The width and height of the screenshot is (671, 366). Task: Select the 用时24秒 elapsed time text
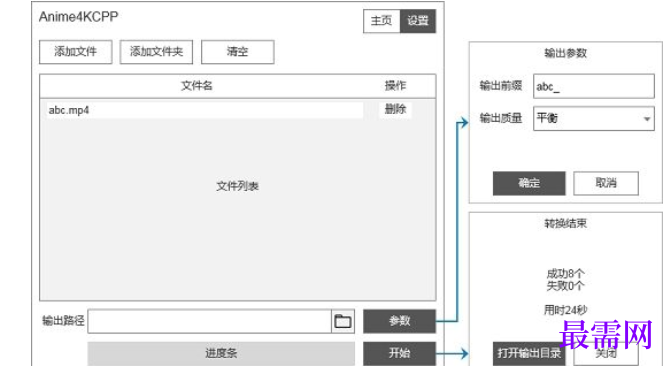pyautogui.click(x=565, y=310)
